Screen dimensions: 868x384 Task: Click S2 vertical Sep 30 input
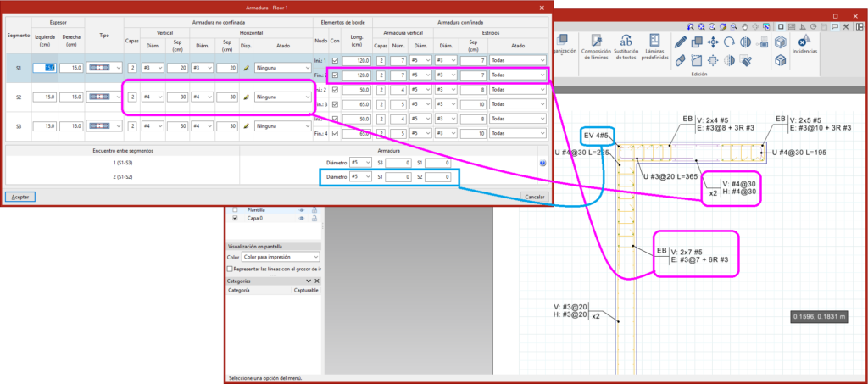tap(177, 97)
